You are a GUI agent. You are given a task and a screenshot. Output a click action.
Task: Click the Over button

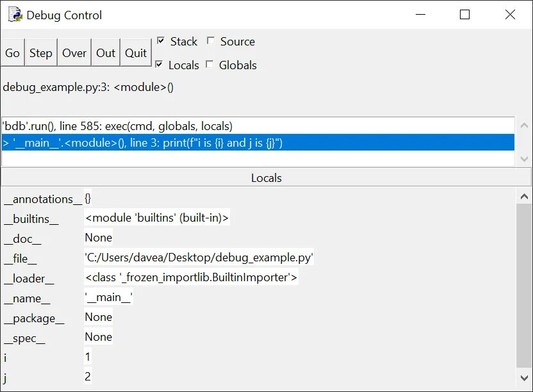(74, 53)
